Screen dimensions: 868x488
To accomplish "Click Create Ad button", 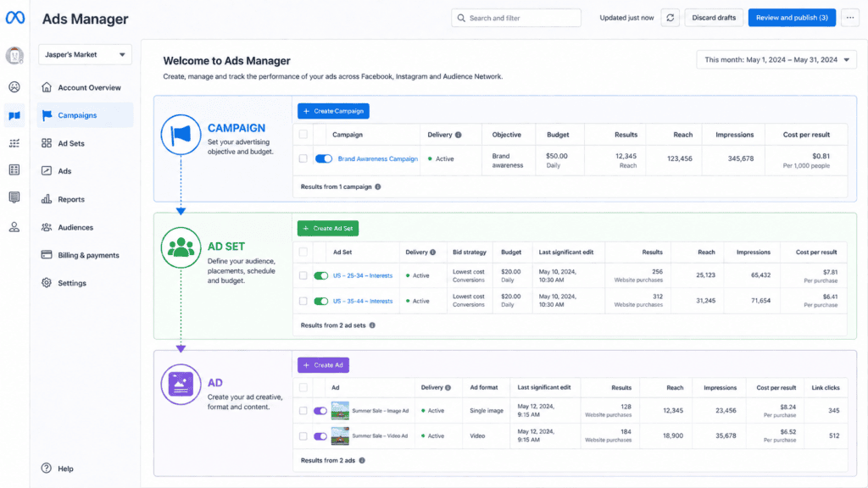I will point(323,365).
